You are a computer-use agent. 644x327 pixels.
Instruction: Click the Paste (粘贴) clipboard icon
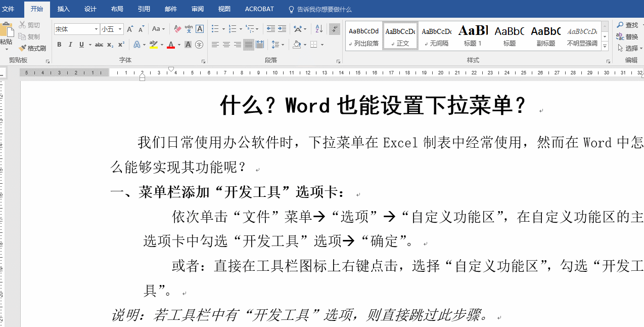(x=6, y=29)
